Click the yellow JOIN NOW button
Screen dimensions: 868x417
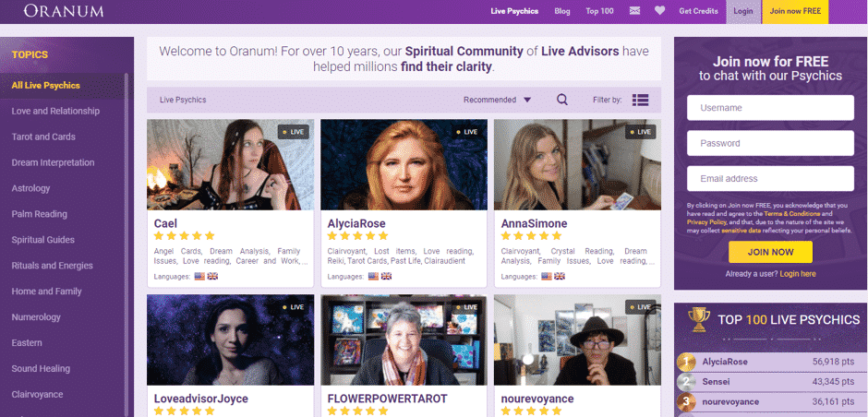pos(770,252)
